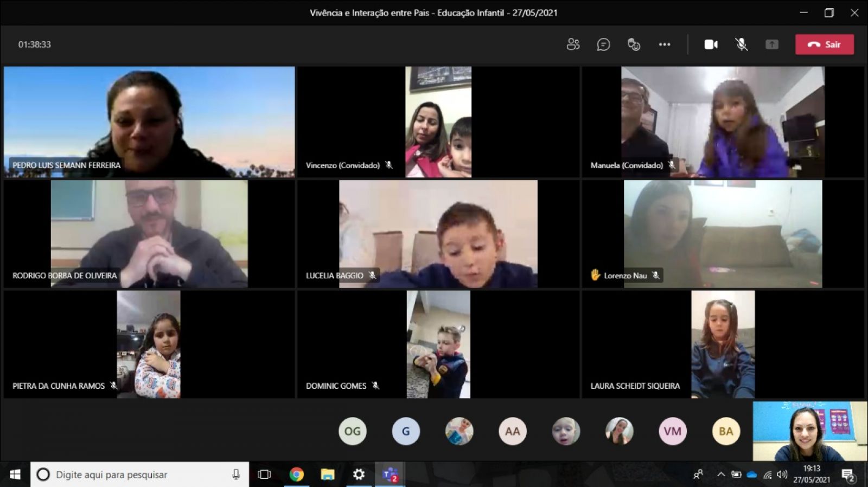
Task: Click the share content tray icon
Action: click(771, 44)
